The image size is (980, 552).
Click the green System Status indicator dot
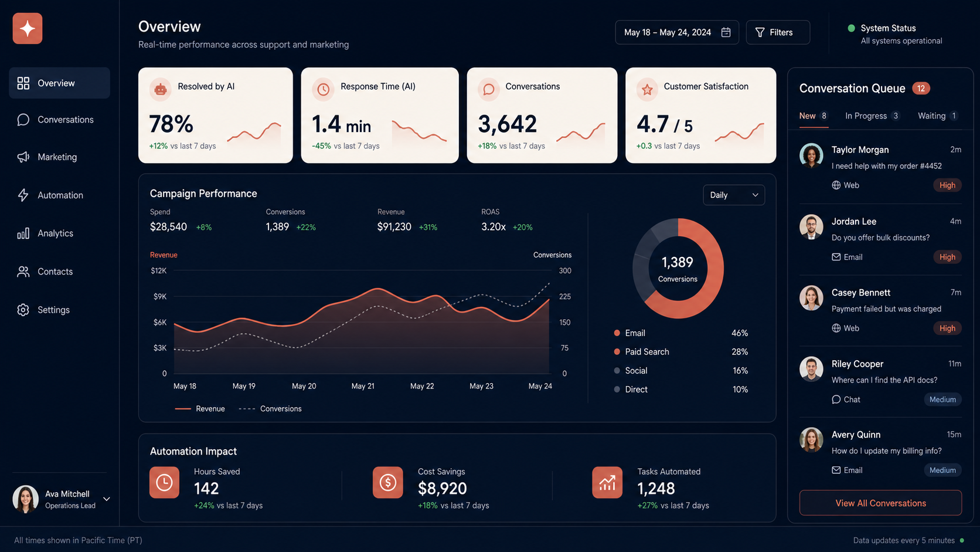coord(851,28)
